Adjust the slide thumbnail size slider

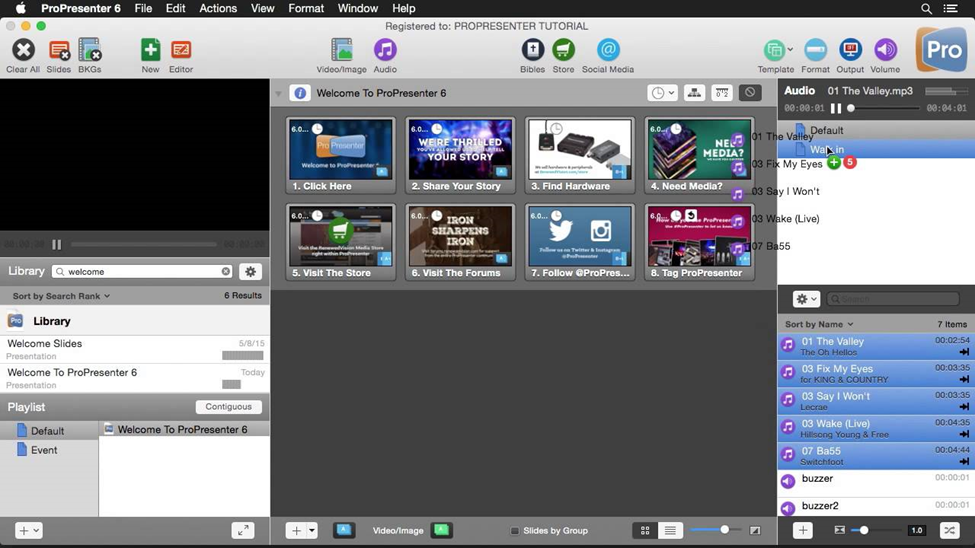(x=724, y=530)
